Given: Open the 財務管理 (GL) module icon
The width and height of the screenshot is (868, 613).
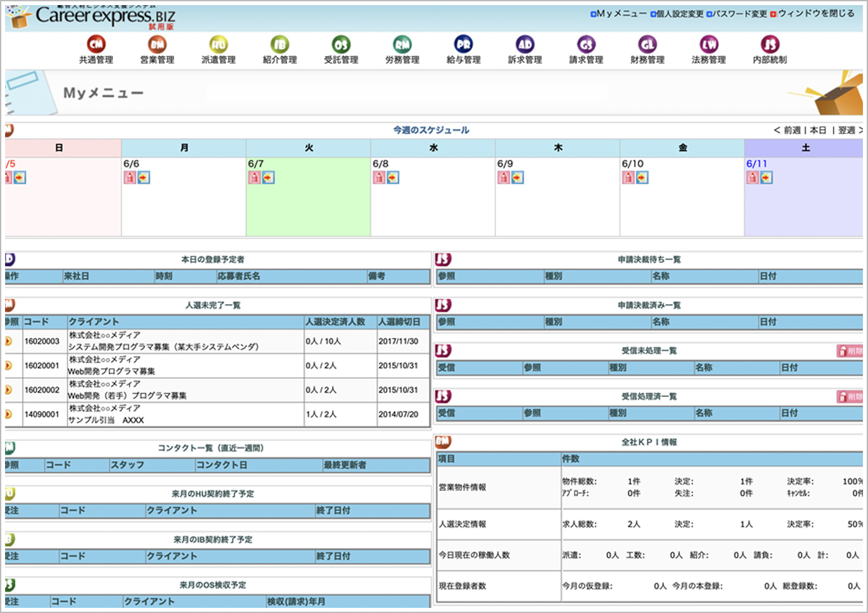Looking at the screenshot, I should [648, 45].
